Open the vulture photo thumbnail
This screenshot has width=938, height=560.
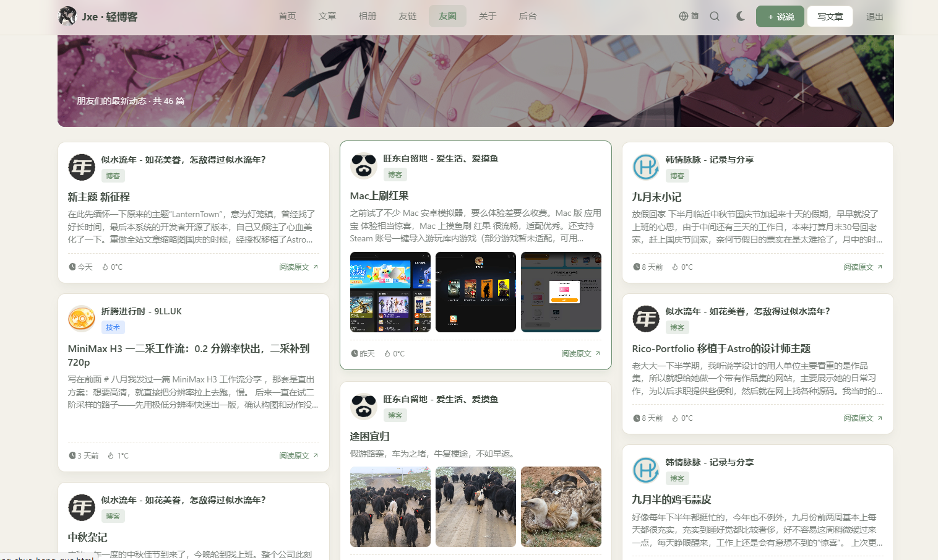click(x=561, y=507)
